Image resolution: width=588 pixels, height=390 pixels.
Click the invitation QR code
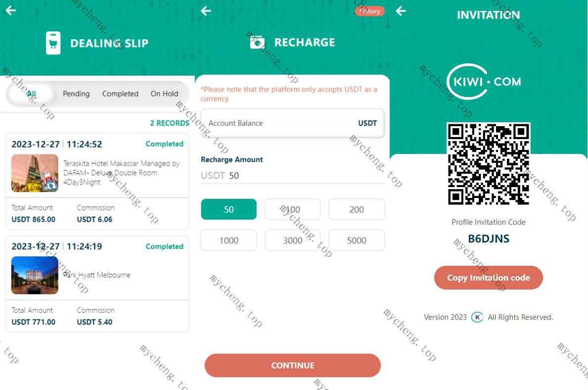click(x=488, y=164)
